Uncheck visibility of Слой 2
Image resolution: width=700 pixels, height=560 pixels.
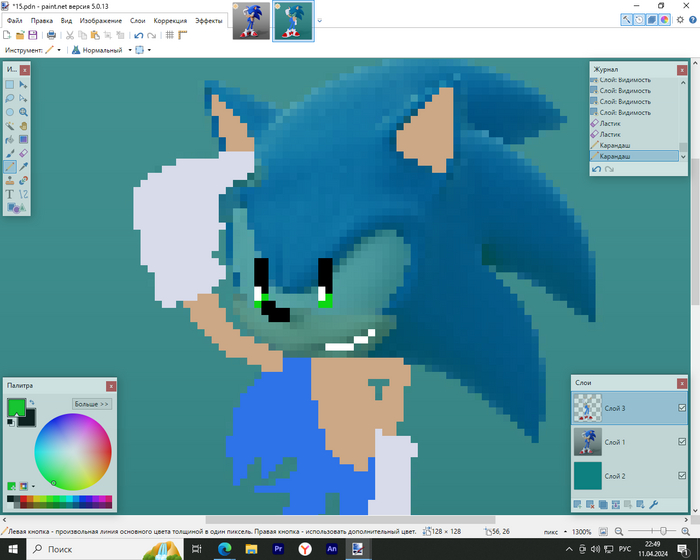682,476
